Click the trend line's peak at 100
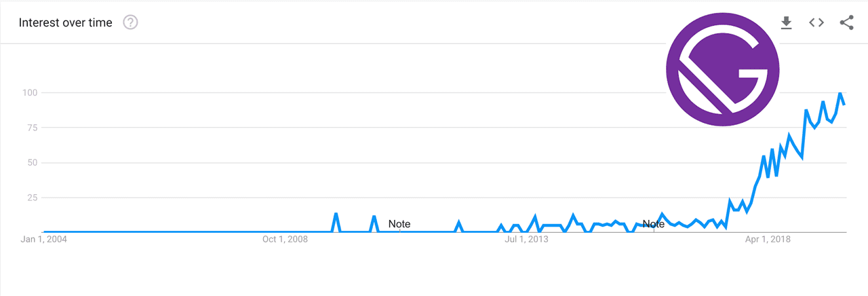 coord(840,93)
